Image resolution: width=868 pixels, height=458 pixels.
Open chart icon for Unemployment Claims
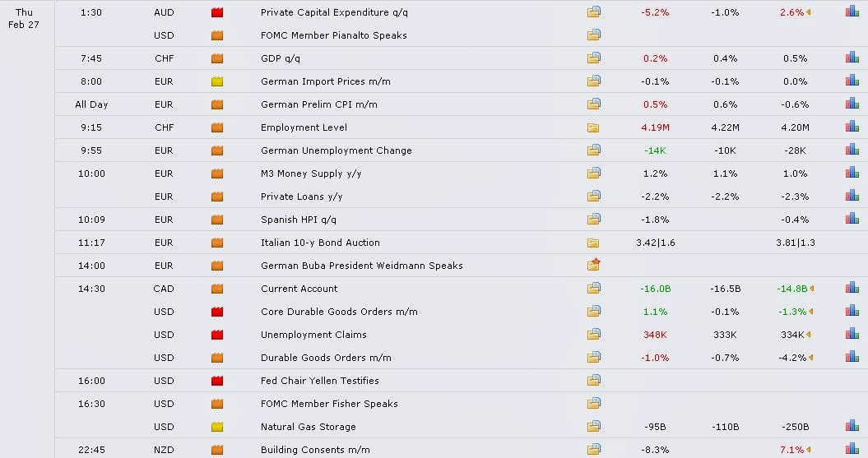click(x=852, y=334)
